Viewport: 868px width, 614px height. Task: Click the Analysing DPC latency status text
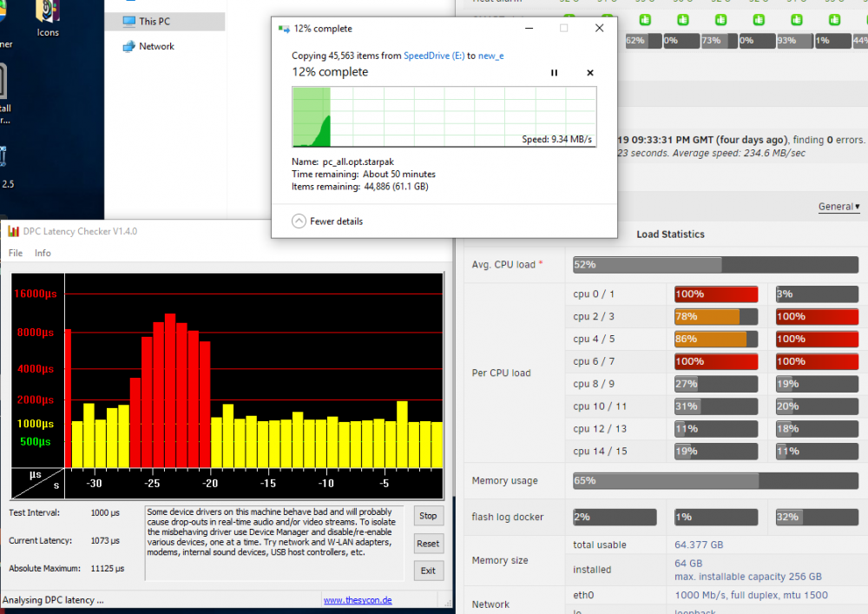[x=53, y=600]
